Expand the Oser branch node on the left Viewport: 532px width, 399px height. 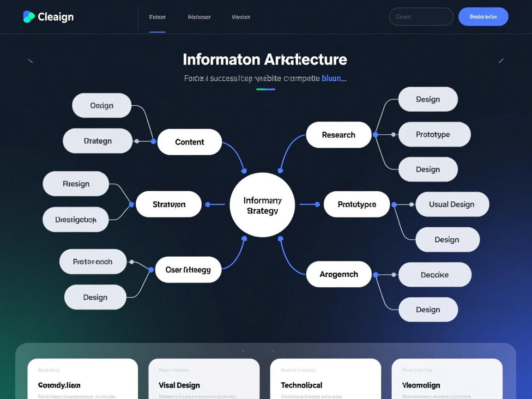point(187,269)
